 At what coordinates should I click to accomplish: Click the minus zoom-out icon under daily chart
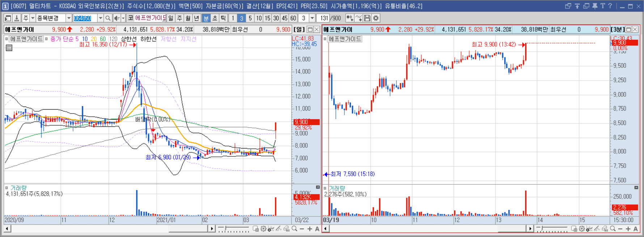pyautogui.click(x=302, y=229)
